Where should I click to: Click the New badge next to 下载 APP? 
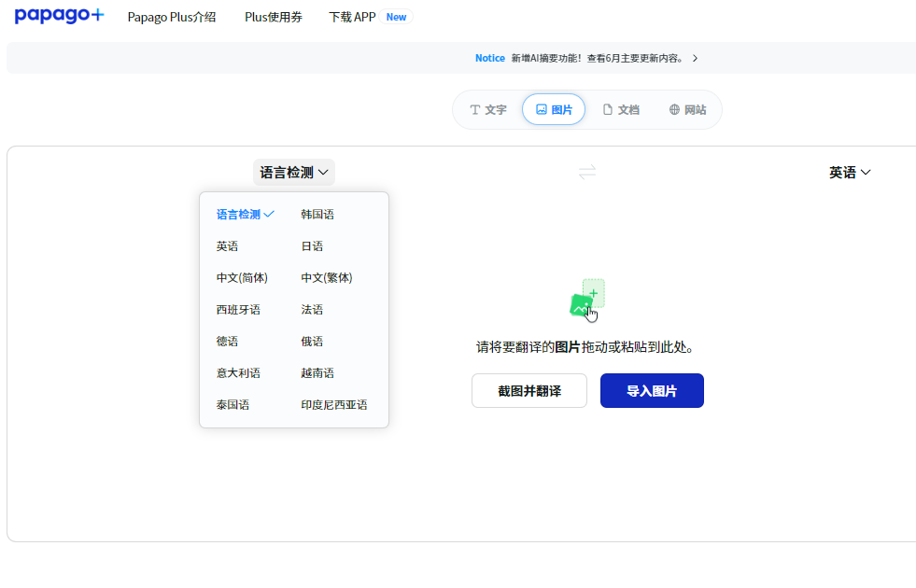pyautogui.click(x=396, y=17)
